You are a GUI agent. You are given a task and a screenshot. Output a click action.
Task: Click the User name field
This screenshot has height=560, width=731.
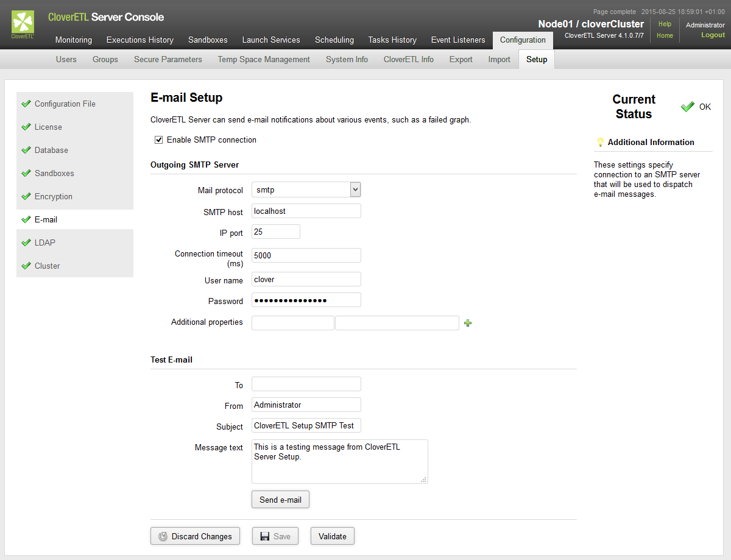[x=306, y=279]
